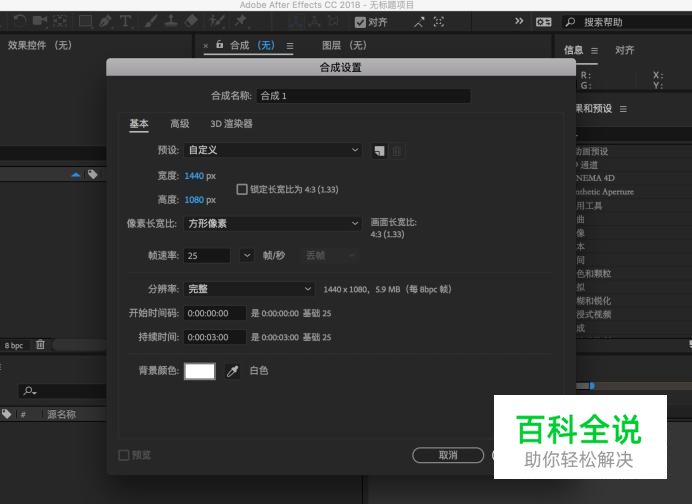Toggle the 对齐 snapping checkbox in the toolbar
This screenshot has width=692, height=504.
click(360, 22)
